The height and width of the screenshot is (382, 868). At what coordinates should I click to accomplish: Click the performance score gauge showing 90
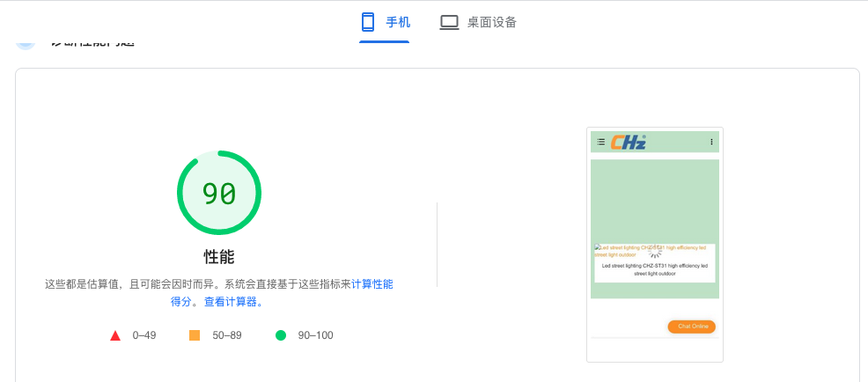click(219, 193)
